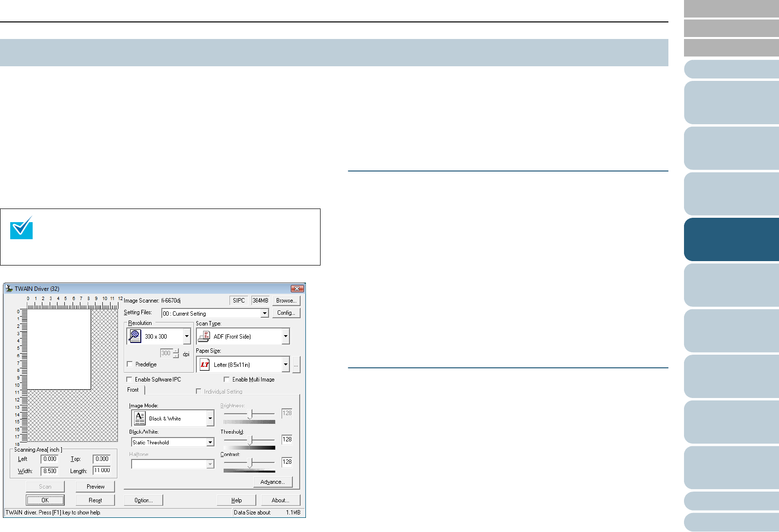
Task: Select the Front tab
Action: click(133, 390)
